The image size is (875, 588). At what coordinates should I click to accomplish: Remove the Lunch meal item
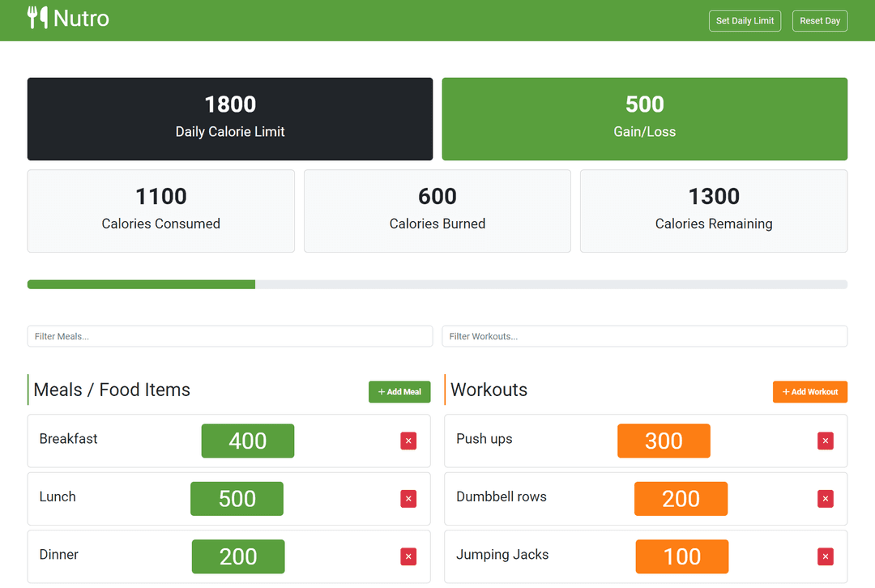408,499
